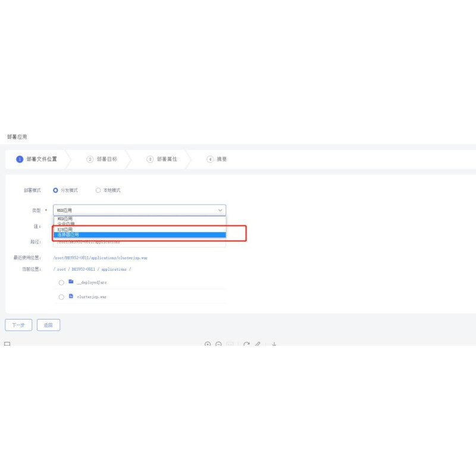
Task: Click the 路径 path input field
Action: pyautogui.click(x=139, y=242)
